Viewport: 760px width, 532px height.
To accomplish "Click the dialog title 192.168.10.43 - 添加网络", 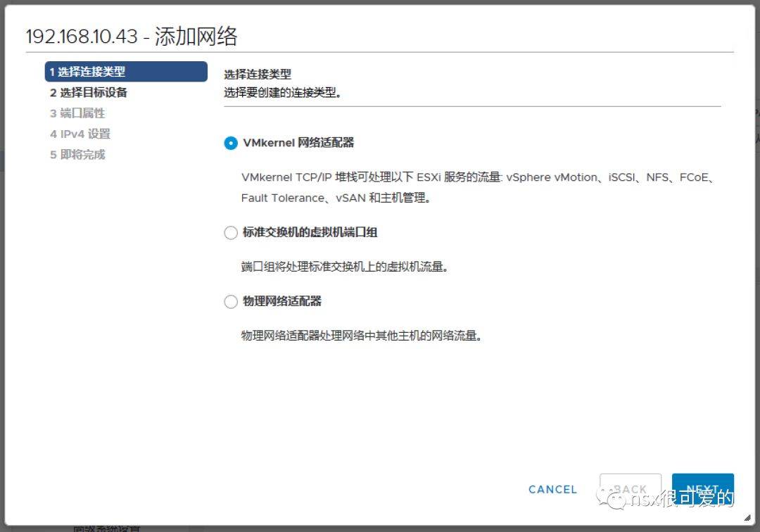I will 132,37.
